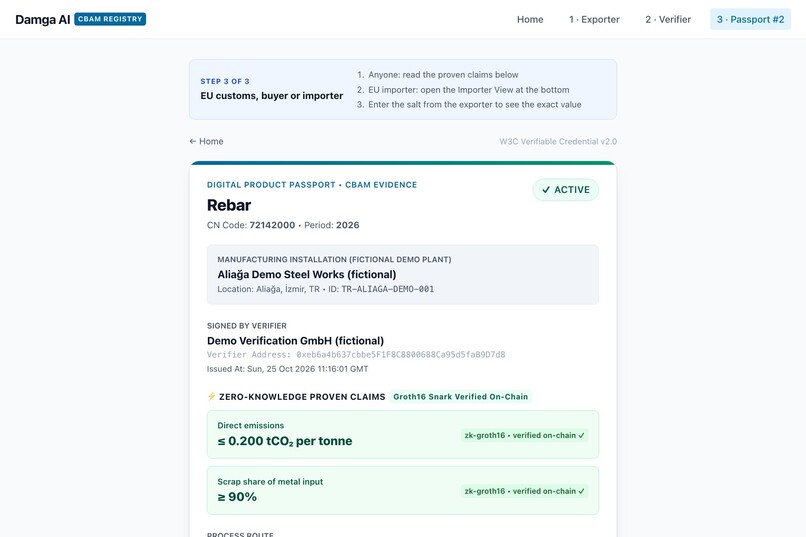Click Demo Verification GmbH (fictional) name

(x=296, y=341)
